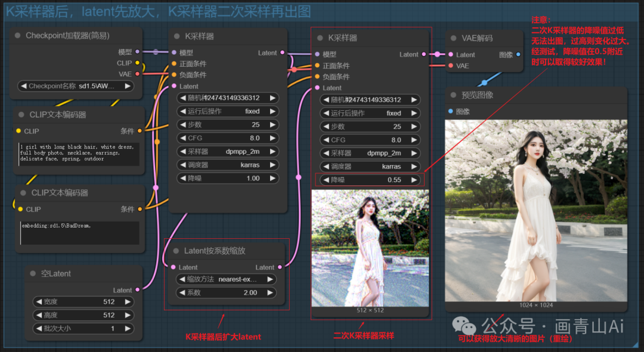644x352 pixels.
Task: Open 运行后操作 fixed list in the 降噪 1.00 sampler
Action: pyautogui.click(x=228, y=111)
